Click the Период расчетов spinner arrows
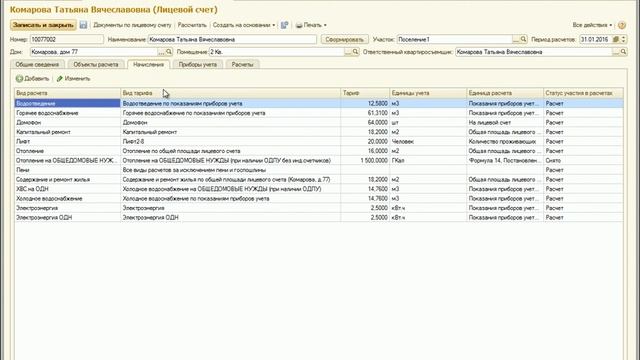The height and width of the screenshot is (360, 640). click(623, 40)
